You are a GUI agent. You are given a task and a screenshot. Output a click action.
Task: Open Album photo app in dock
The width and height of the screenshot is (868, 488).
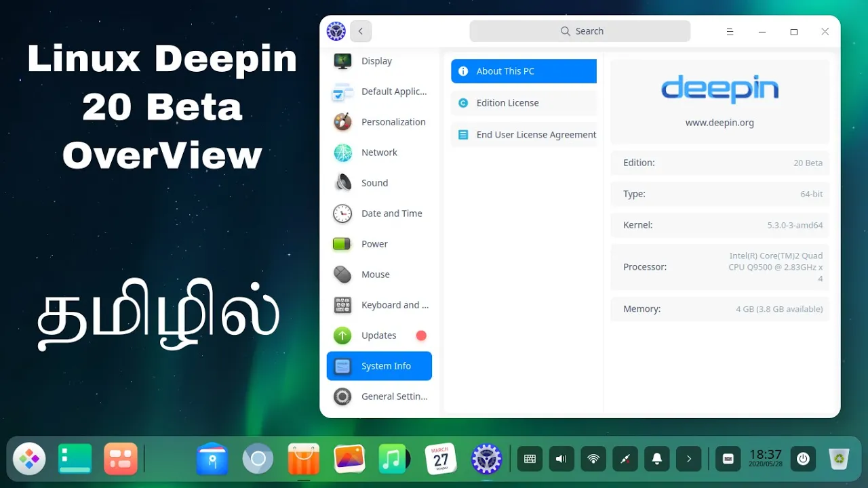click(x=350, y=459)
